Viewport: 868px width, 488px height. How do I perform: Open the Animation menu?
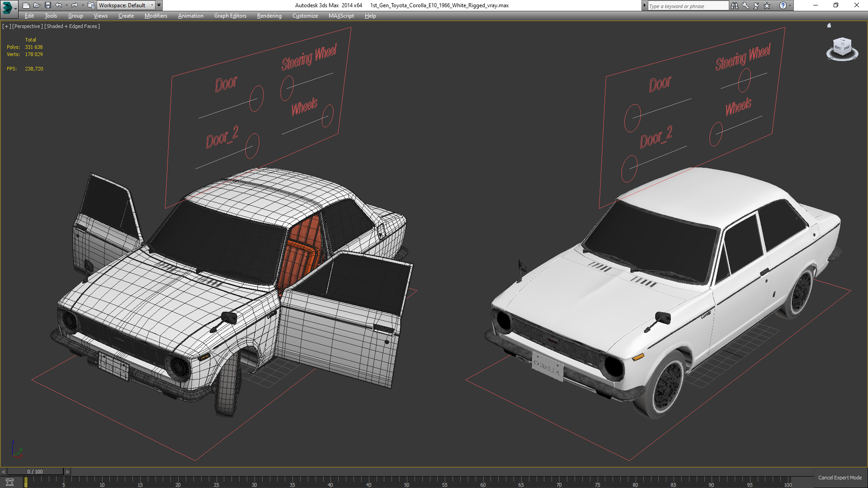pyautogui.click(x=190, y=16)
